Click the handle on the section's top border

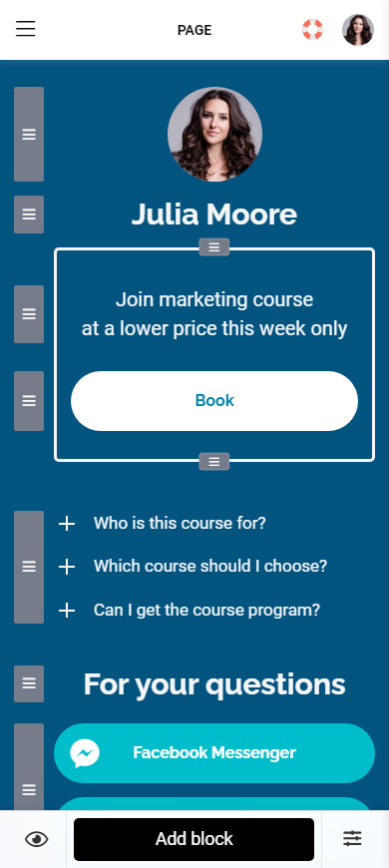214,246
